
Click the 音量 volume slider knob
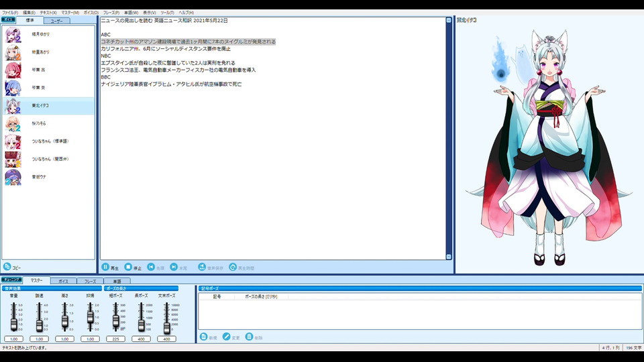coord(14,324)
